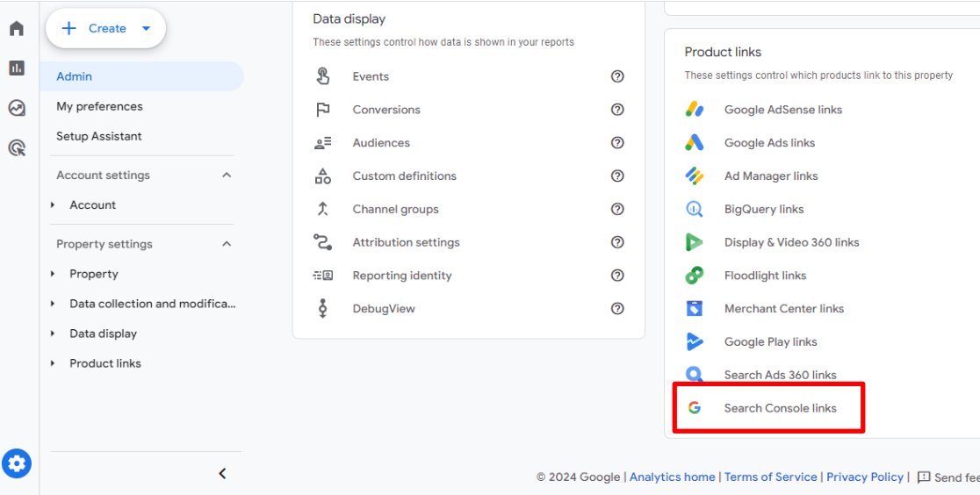Viewport: 980px width, 495px height.
Task: Open Merchant Center links
Action: pyautogui.click(x=784, y=308)
